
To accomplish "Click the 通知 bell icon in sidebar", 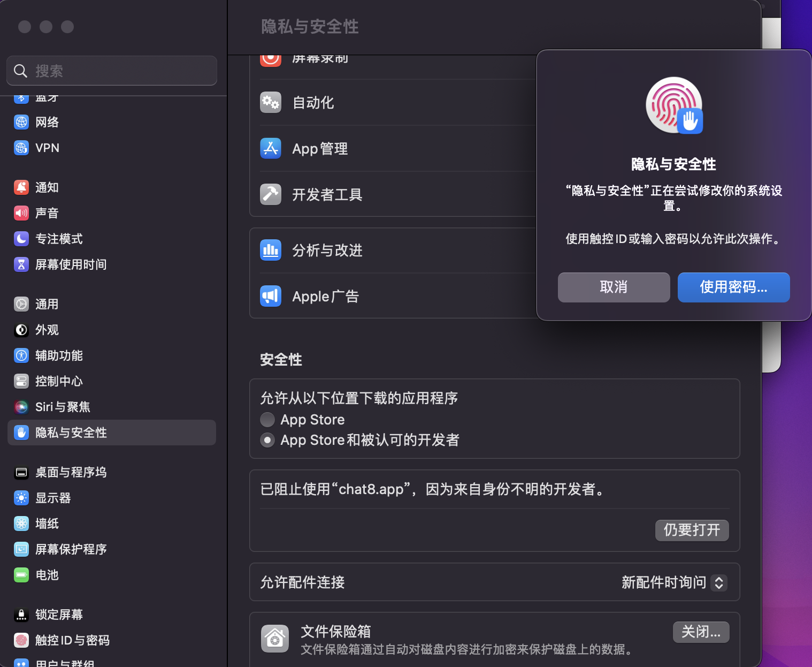I will 21,187.
